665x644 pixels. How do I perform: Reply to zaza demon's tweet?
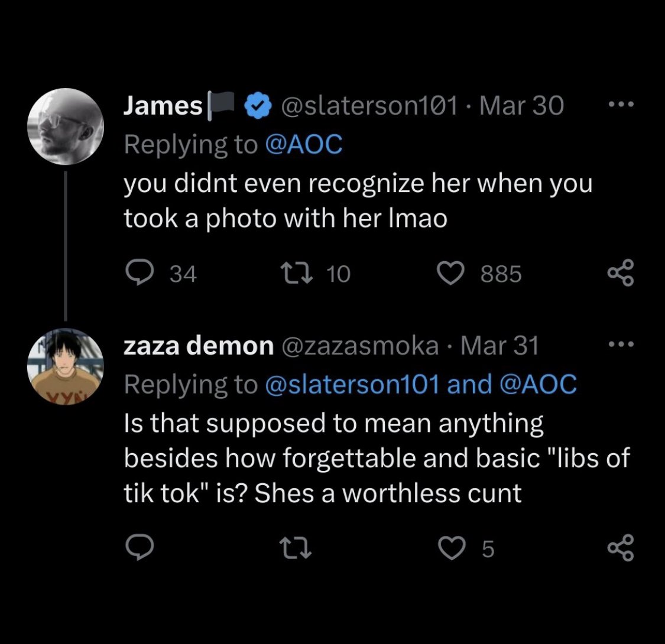tap(140, 548)
